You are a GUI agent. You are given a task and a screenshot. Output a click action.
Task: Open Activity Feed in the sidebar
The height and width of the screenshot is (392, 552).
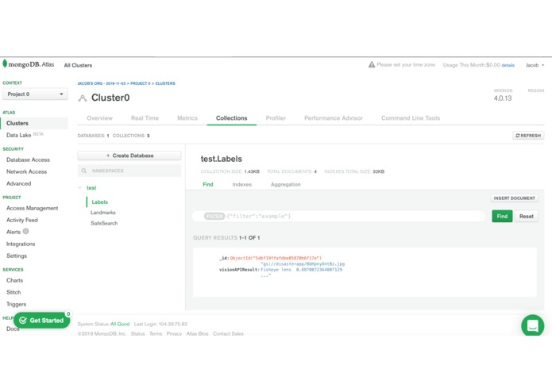(21, 220)
